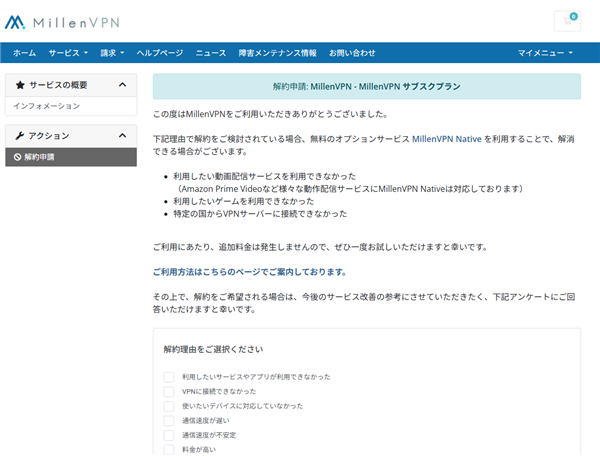The height and width of the screenshot is (456, 600).
Task: Click the ban icon beside 解約申請
Action: 17,157
